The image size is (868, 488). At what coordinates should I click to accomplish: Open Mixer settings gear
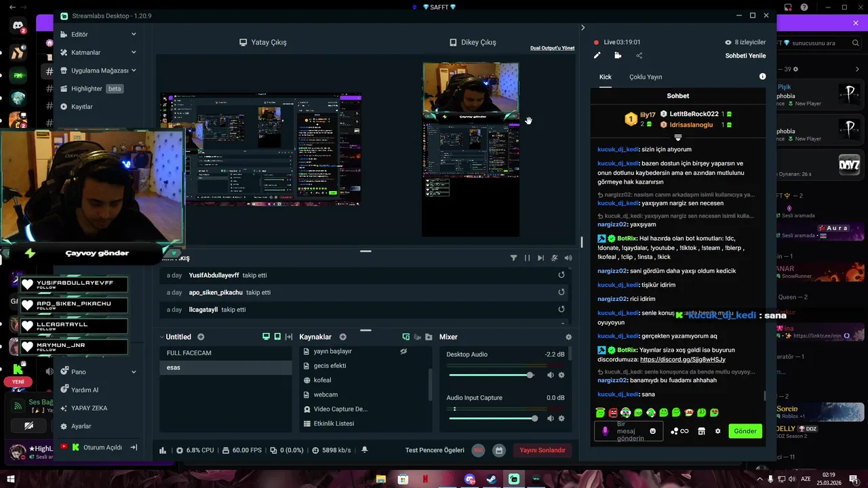(x=568, y=337)
